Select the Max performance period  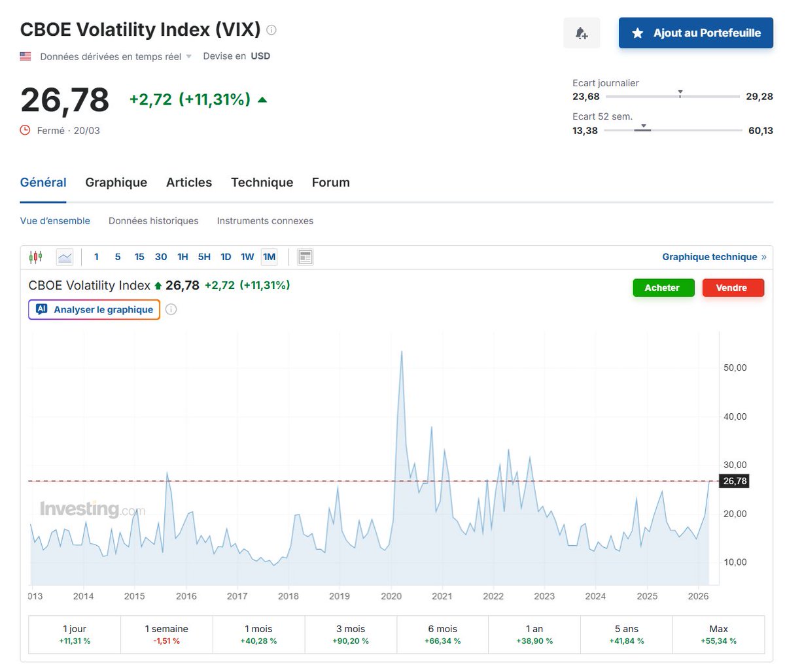pyautogui.click(x=718, y=635)
